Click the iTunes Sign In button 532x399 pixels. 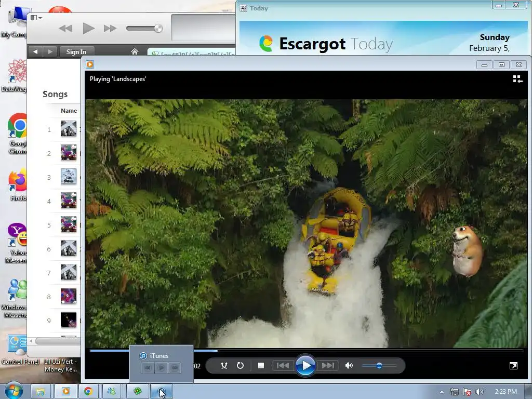[76, 51]
